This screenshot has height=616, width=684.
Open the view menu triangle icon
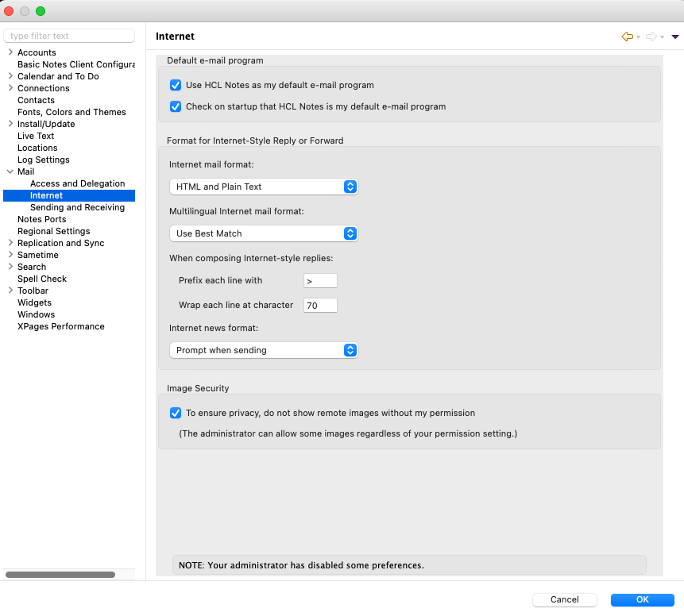[x=674, y=37]
